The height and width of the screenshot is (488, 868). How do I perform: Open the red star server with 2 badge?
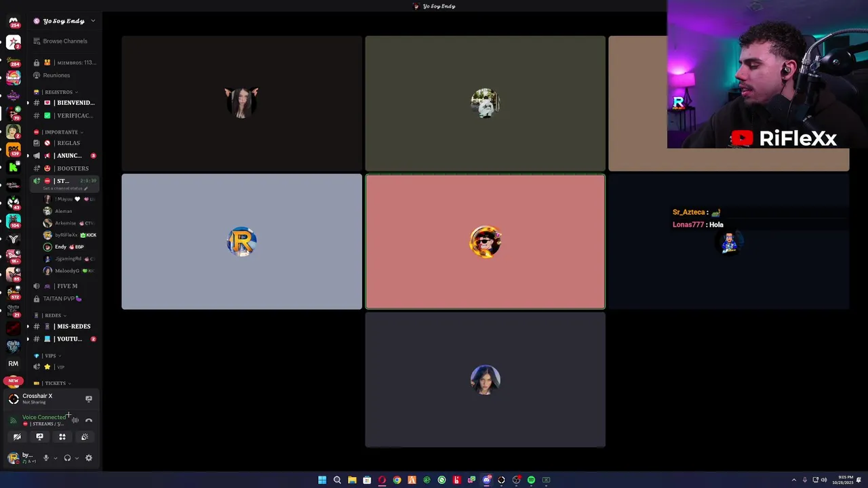tap(13, 42)
